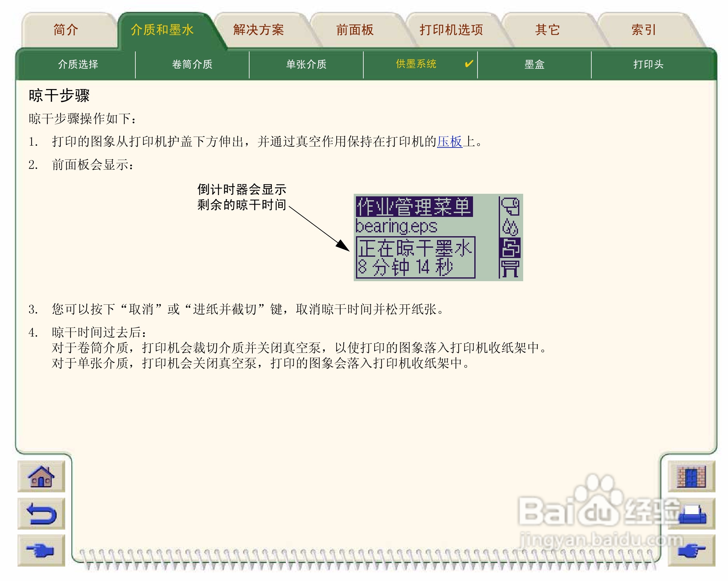Select the 打印机选项 tab
This screenshot has width=728, height=581.
pyautogui.click(x=451, y=30)
